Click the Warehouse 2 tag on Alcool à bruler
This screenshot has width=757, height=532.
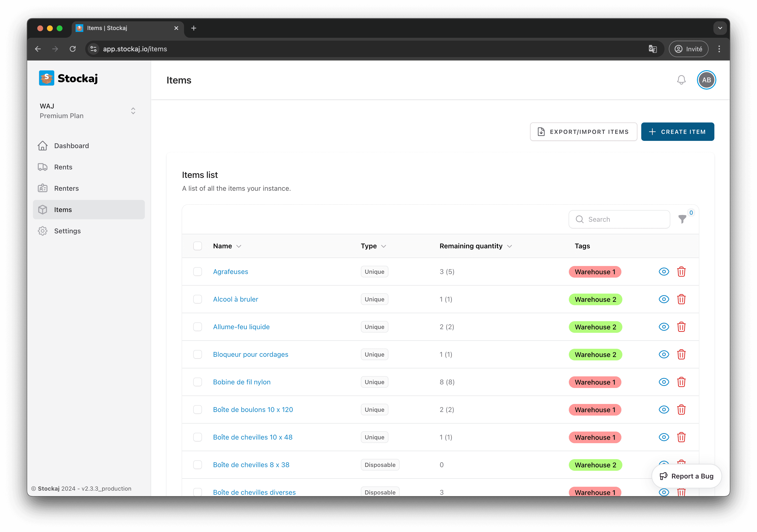(x=595, y=300)
